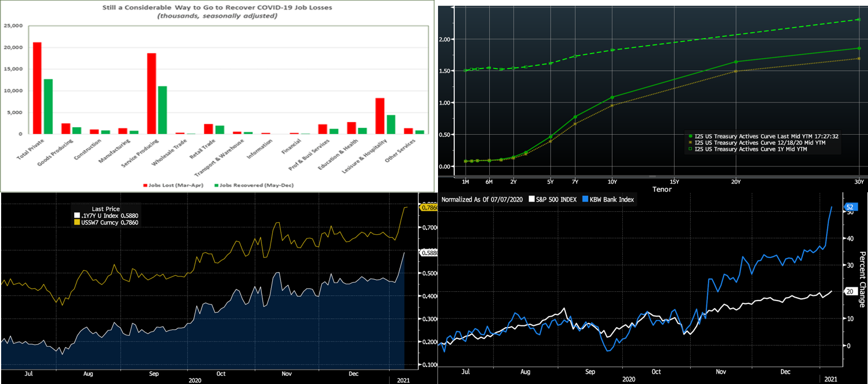Screen dimensions: 868x384
Task: Click the white .1Y7Y U Index legend square
Action: pos(77,215)
